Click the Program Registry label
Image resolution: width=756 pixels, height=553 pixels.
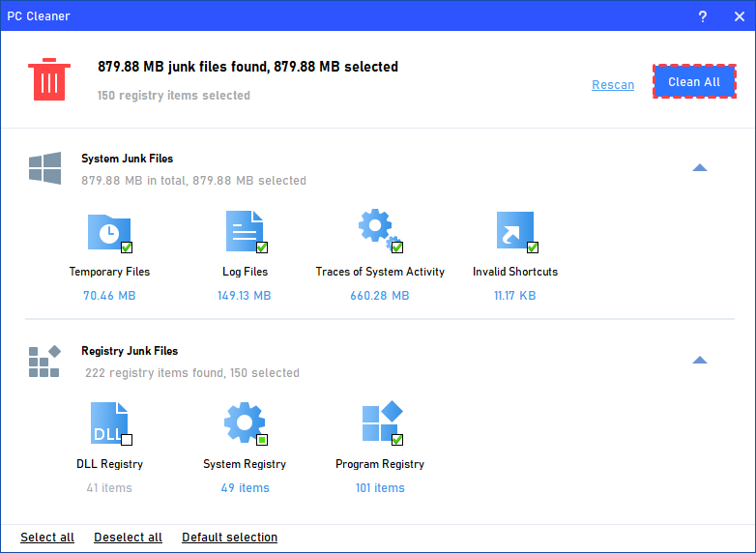tap(380, 464)
